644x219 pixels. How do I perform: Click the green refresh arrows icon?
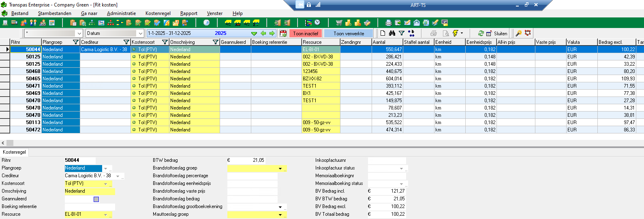[481, 33]
